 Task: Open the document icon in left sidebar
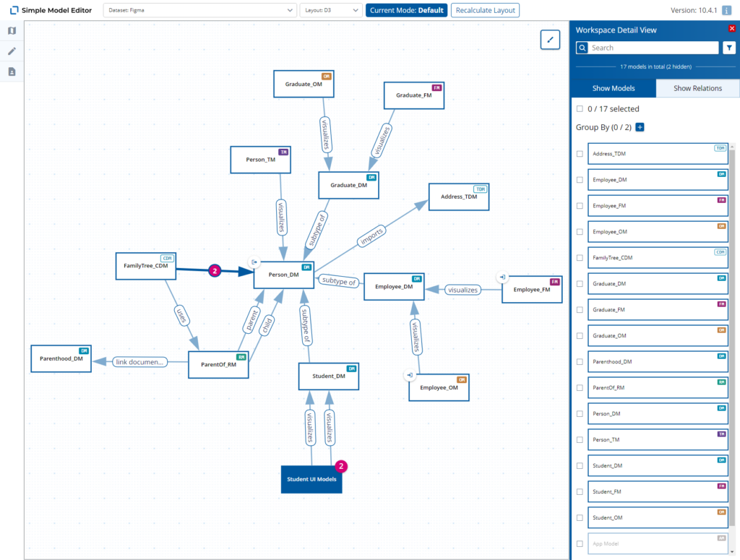[x=12, y=72]
